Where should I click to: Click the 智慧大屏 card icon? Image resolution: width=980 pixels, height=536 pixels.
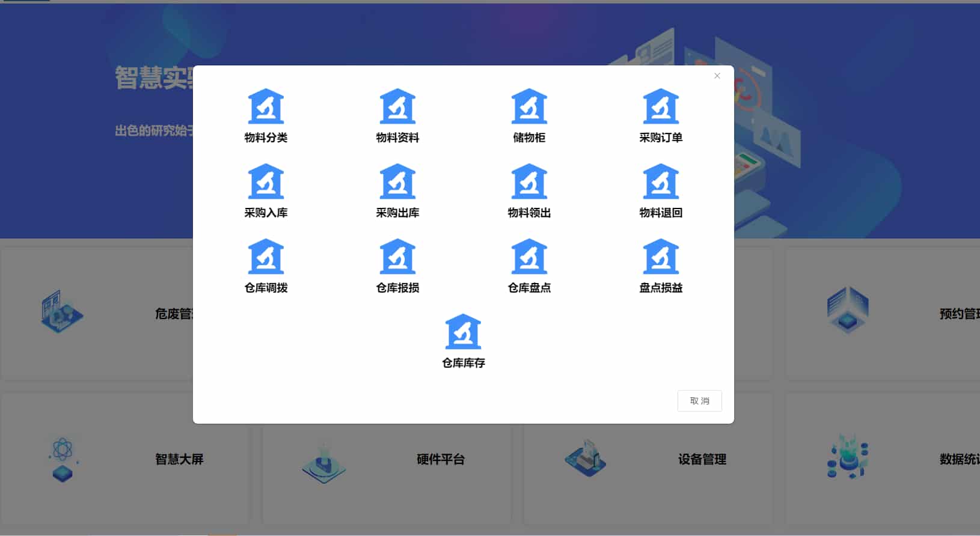[x=63, y=459]
